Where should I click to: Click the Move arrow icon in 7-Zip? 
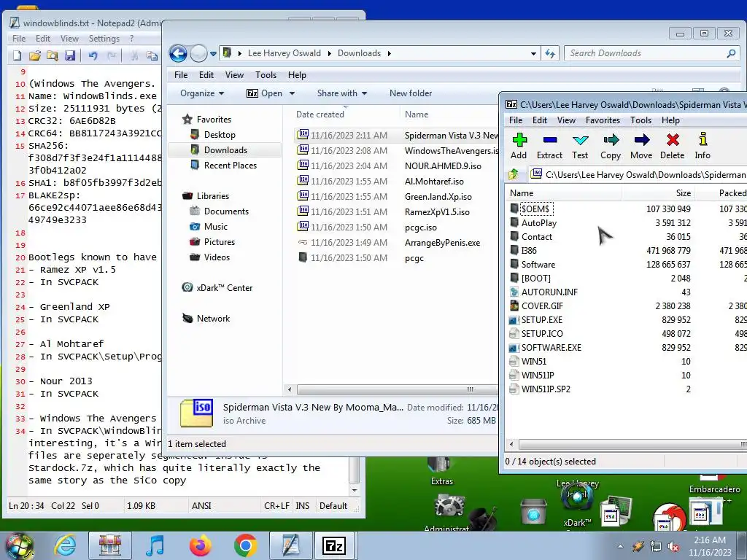coord(641,146)
